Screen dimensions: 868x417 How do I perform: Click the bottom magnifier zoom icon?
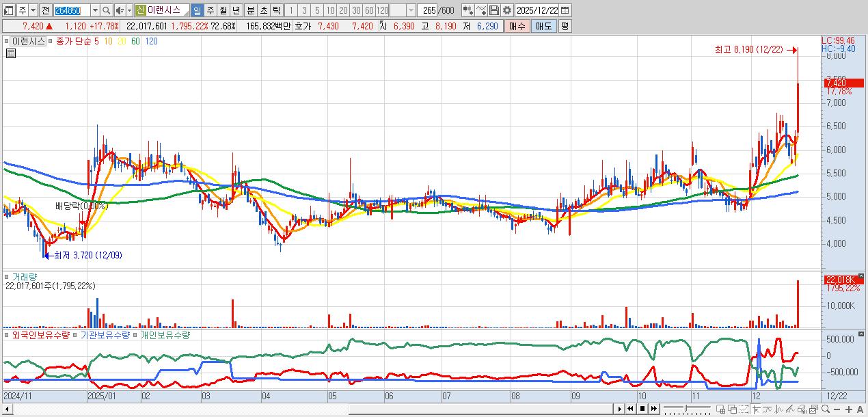pyautogui.click(x=825, y=409)
